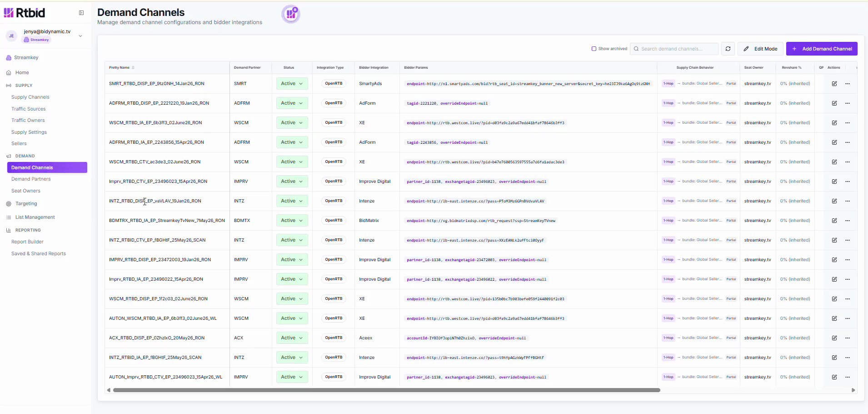Open Report Builder

coord(28,242)
